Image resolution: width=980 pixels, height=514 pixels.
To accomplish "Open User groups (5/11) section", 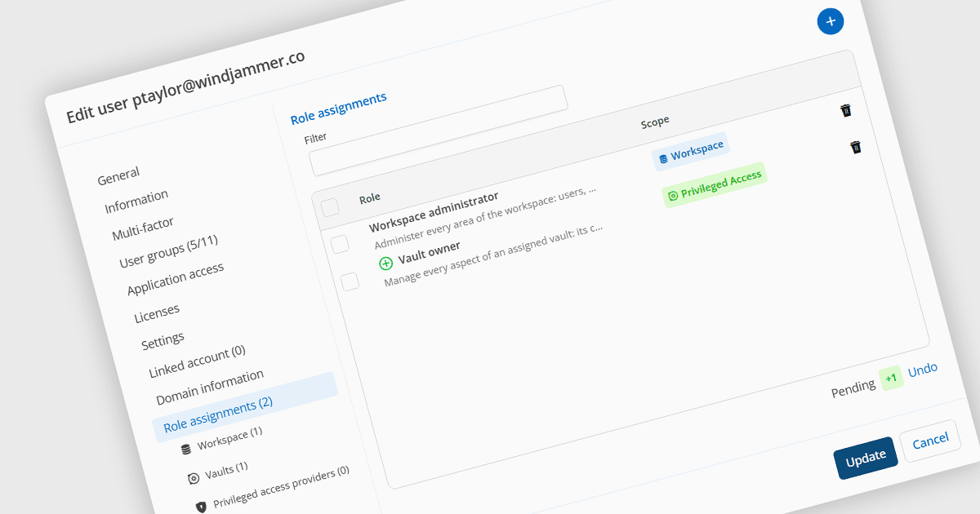I will 168,251.
